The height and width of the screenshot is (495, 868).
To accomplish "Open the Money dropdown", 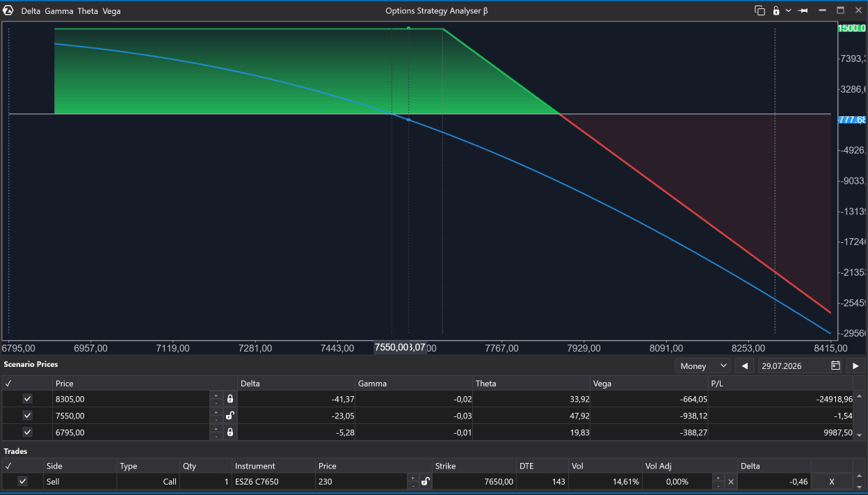I will pyautogui.click(x=702, y=366).
